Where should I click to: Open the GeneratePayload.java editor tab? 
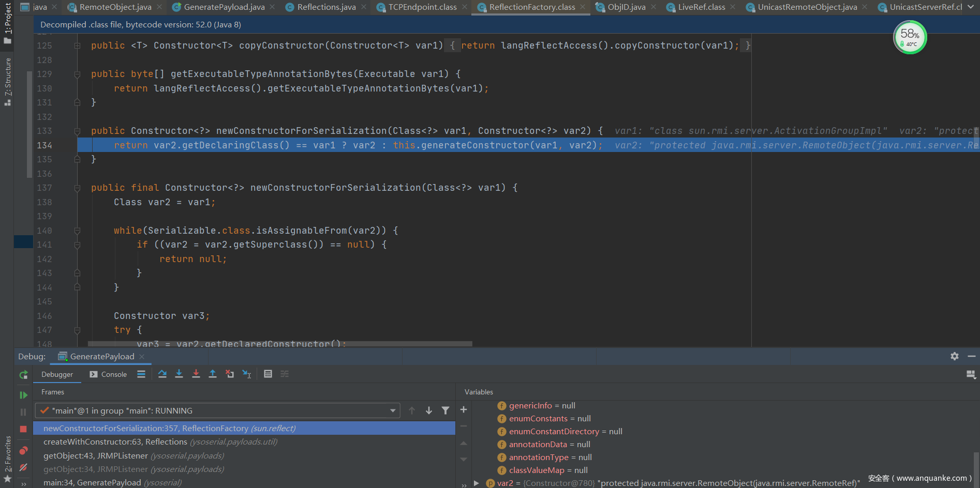(x=224, y=7)
